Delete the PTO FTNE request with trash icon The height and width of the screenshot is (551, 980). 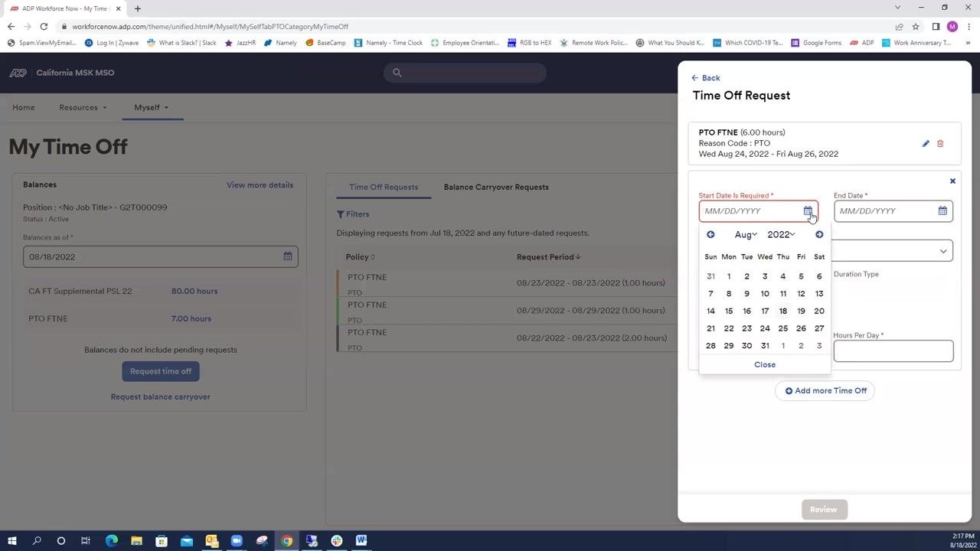(x=940, y=144)
